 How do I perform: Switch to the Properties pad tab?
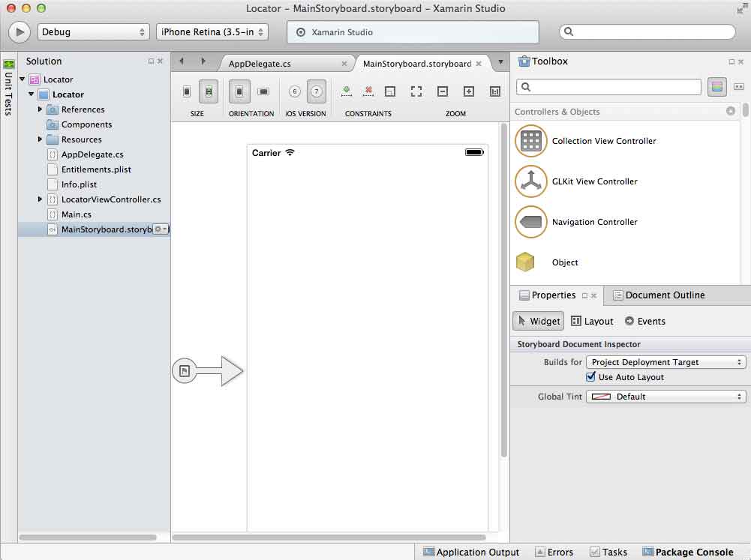pyautogui.click(x=548, y=295)
